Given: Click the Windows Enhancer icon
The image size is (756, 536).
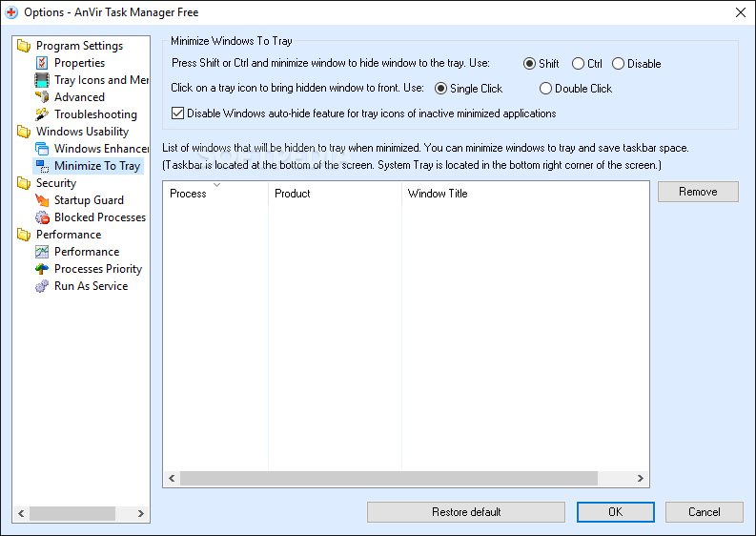Looking at the screenshot, I should tap(42, 149).
